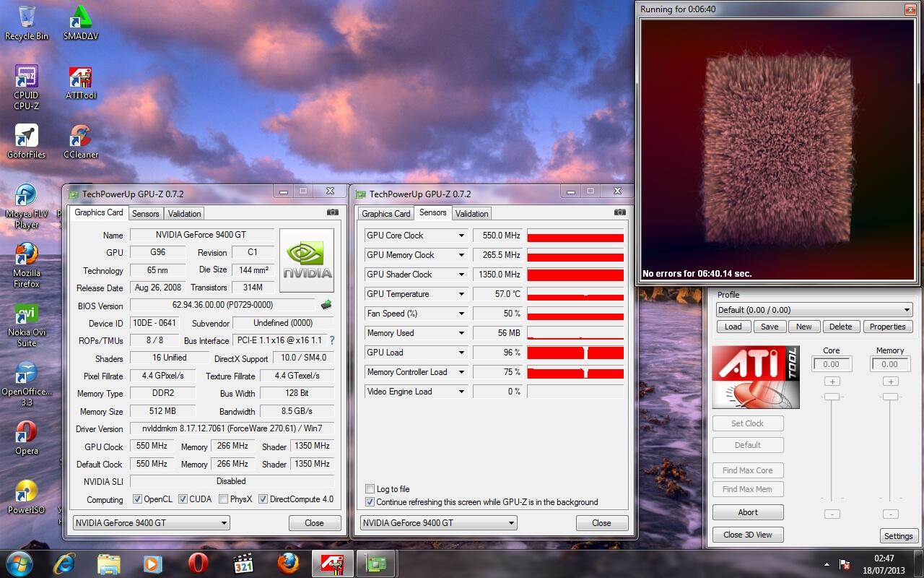Click the BIOS save chip icon
Image resolution: width=924 pixels, height=578 pixels.
pyautogui.click(x=326, y=305)
